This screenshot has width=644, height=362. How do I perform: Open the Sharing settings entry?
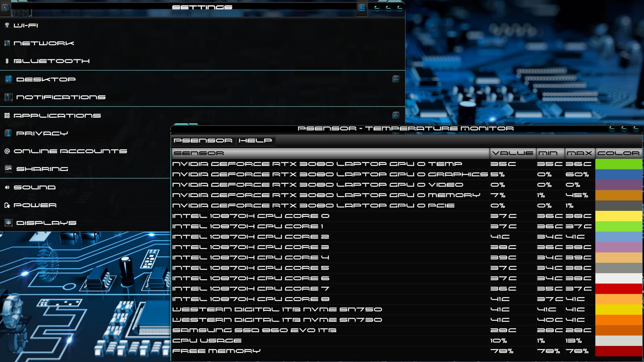pyautogui.click(x=85, y=169)
